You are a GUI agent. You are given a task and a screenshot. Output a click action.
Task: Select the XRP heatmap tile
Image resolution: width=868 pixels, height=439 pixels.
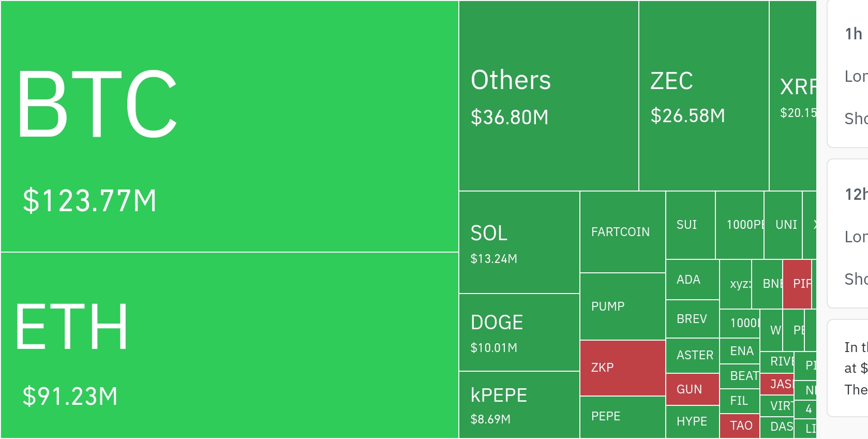coord(792,96)
